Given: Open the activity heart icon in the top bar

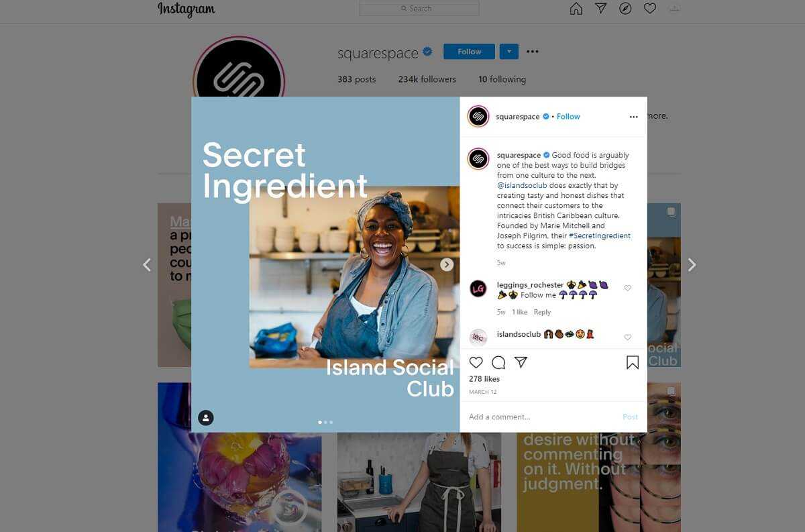Looking at the screenshot, I should tap(649, 9).
